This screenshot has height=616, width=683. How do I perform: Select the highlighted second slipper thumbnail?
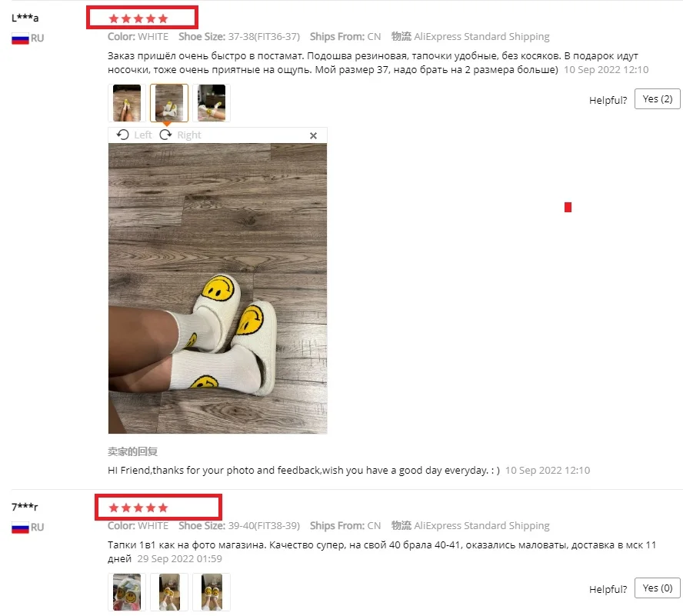[169, 103]
